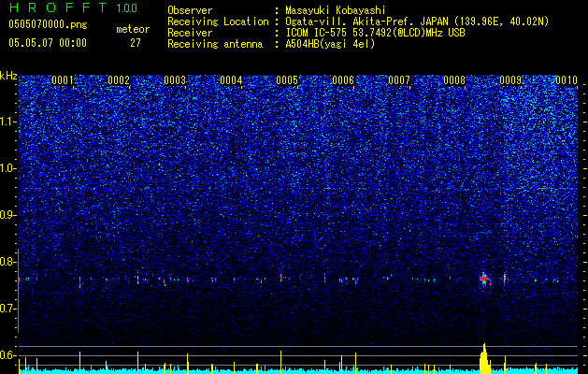Click the 1.0 frequency axis label
Viewport: 588px width, 374px height.
[8, 168]
